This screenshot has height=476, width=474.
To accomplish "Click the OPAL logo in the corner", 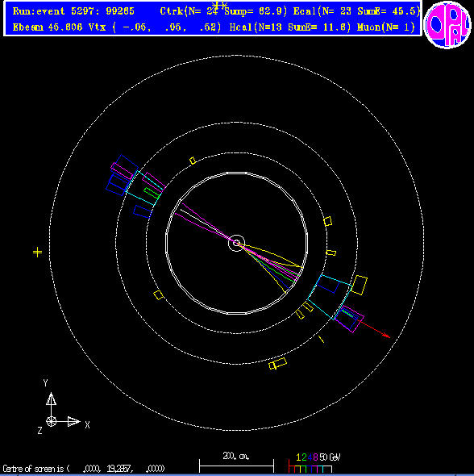I will point(447,25).
